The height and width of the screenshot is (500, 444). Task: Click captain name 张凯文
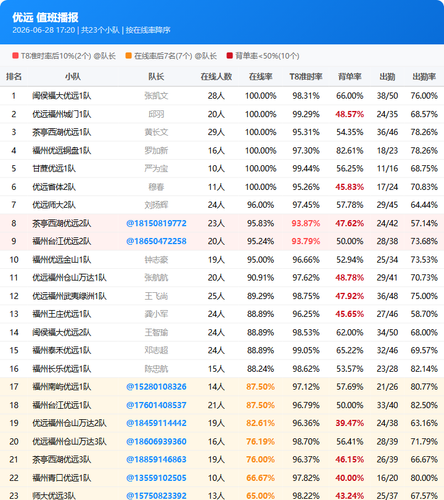coord(156,96)
